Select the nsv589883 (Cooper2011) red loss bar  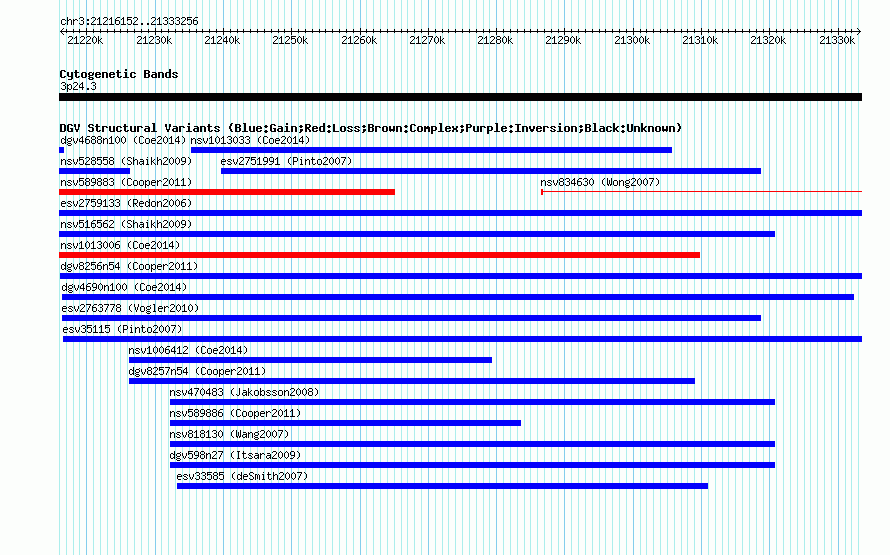227,192
